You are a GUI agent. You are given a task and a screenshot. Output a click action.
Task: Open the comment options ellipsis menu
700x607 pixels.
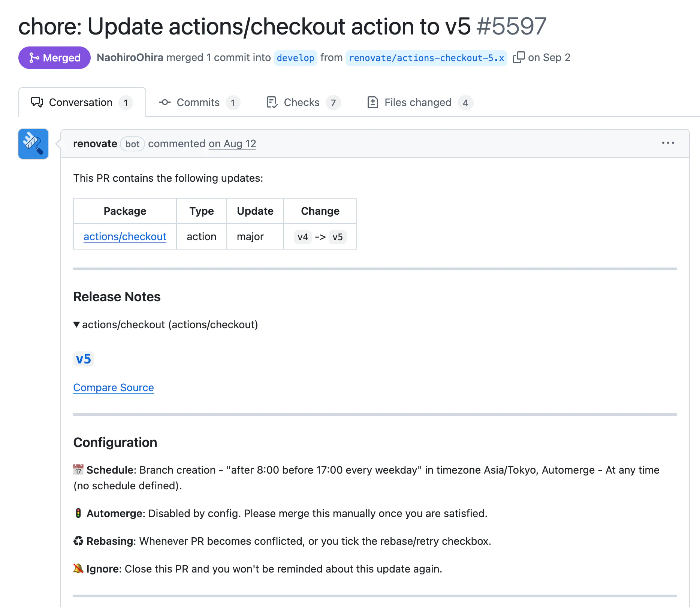[x=668, y=143]
